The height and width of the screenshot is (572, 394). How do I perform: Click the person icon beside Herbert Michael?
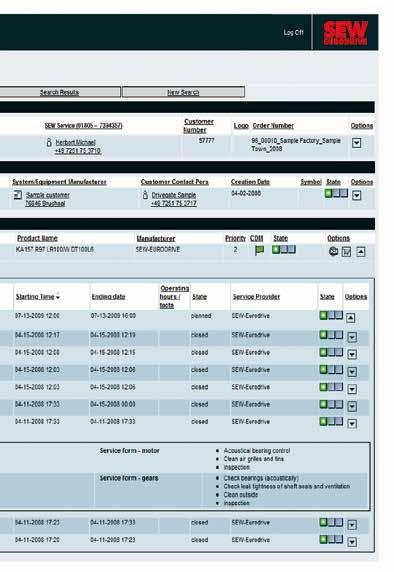point(49,142)
